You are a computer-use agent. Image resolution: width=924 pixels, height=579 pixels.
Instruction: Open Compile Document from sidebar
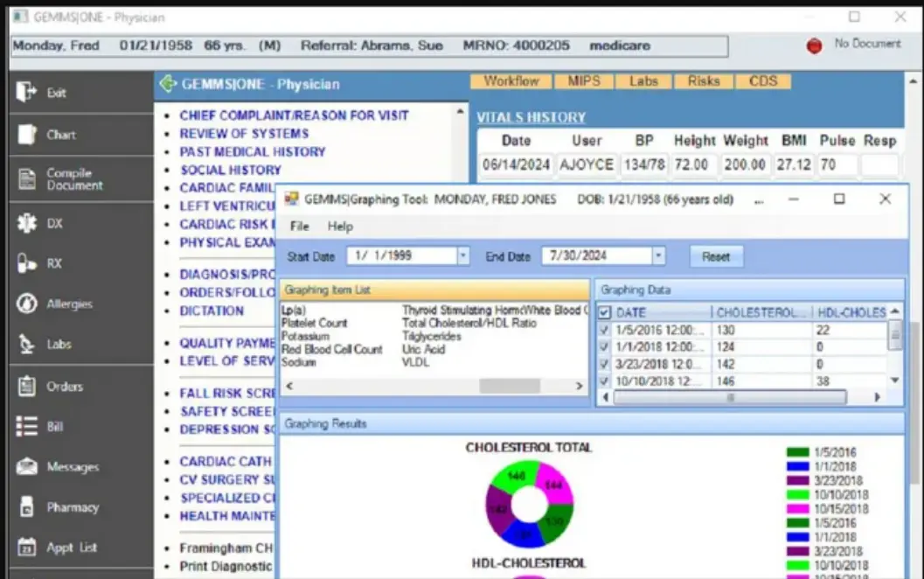[26, 178]
